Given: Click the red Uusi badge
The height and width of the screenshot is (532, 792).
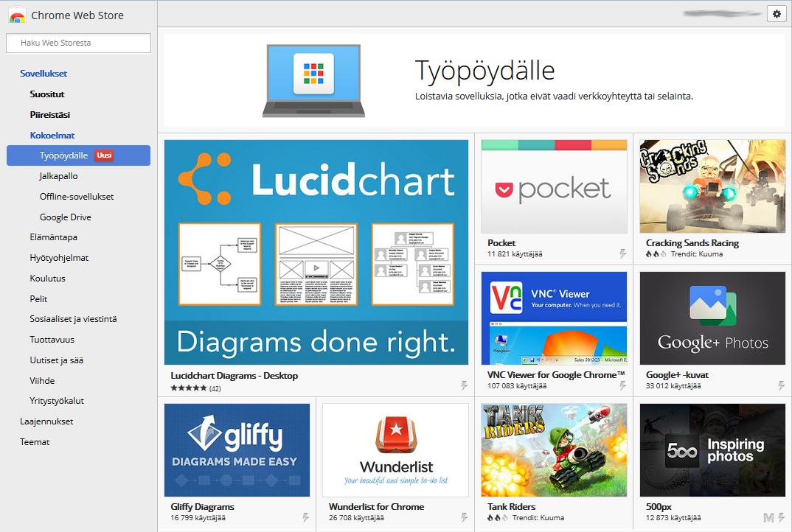Looking at the screenshot, I should (104, 155).
